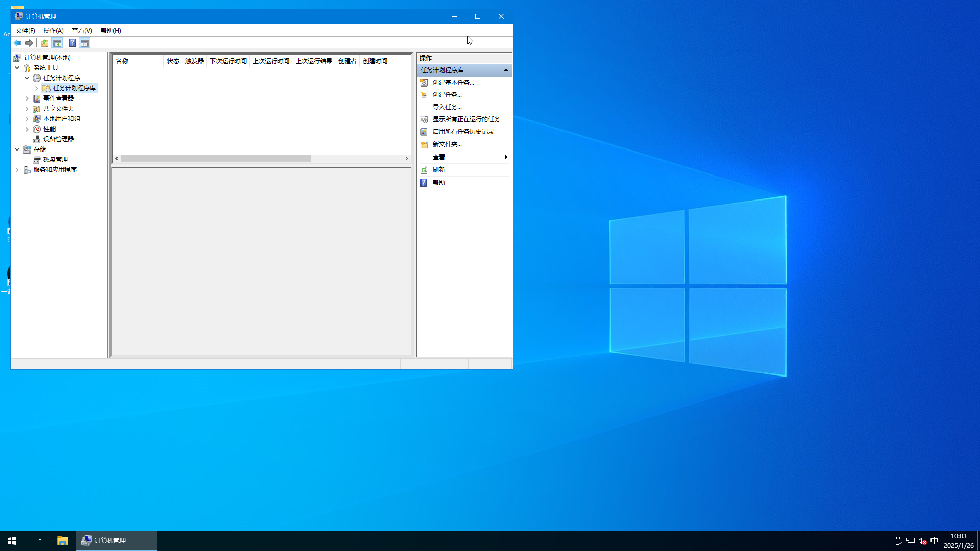Click the task list scroll right arrow
This screenshot has height=551, width=980.
point(407,159)
